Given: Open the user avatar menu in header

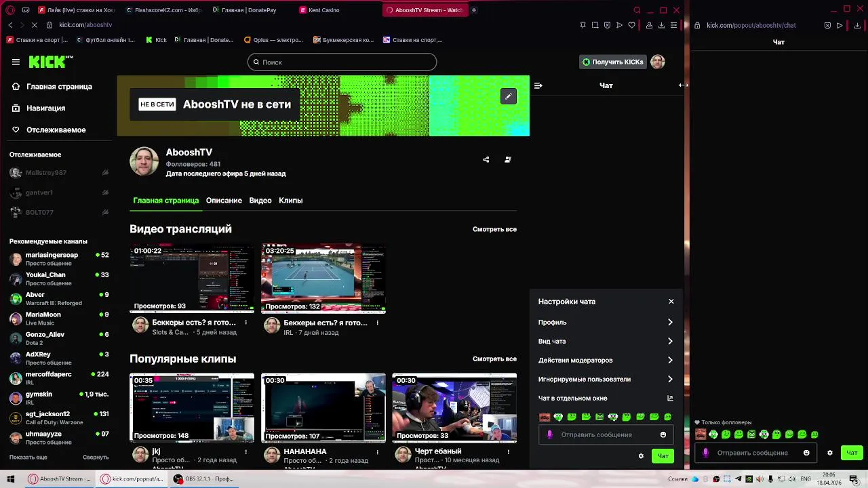Looking at the screenshot, I should pos(657,62).
